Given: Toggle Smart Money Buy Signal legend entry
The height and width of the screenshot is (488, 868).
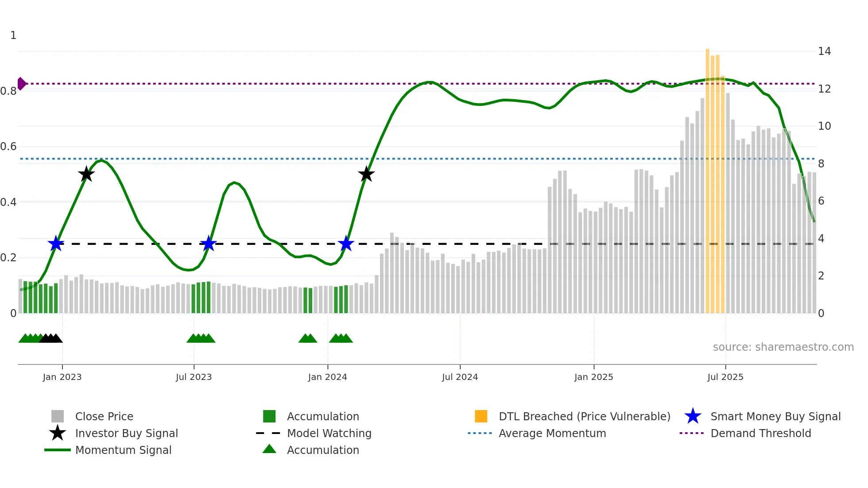Looking at the screenshot, I should 775,417.
